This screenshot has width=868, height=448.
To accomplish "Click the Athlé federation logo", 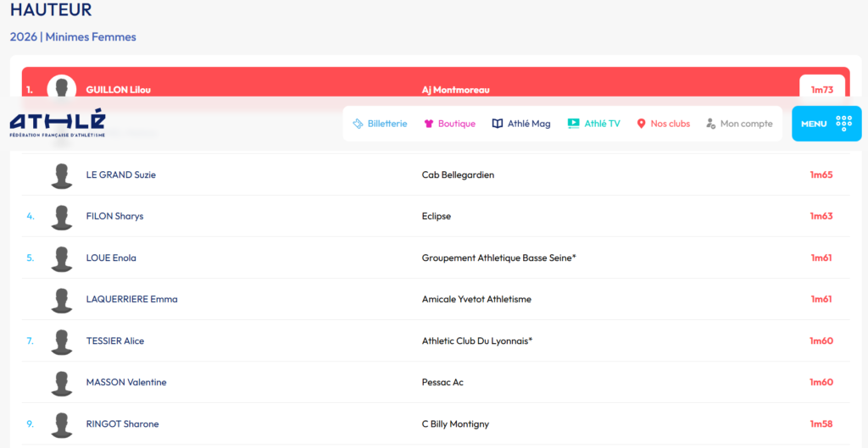I will coord(58,123).
